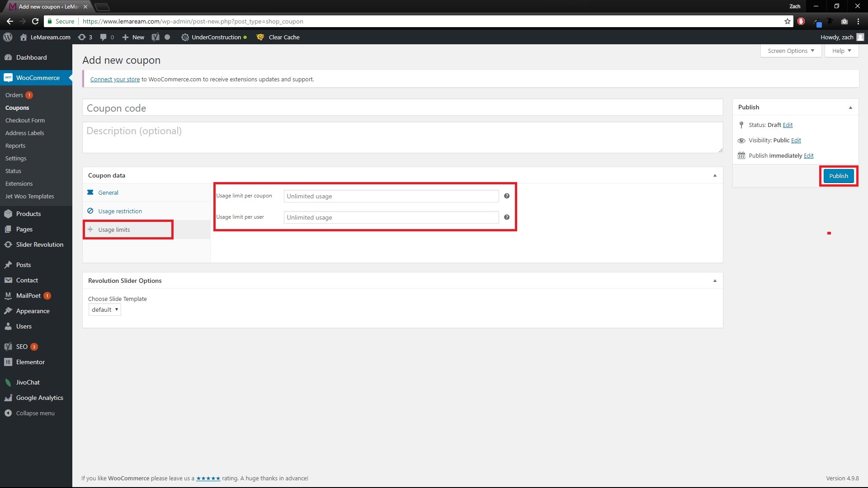Open Checkout Form submenu item
The height and width of the screenshot is (488, 868).
[36, 120]
